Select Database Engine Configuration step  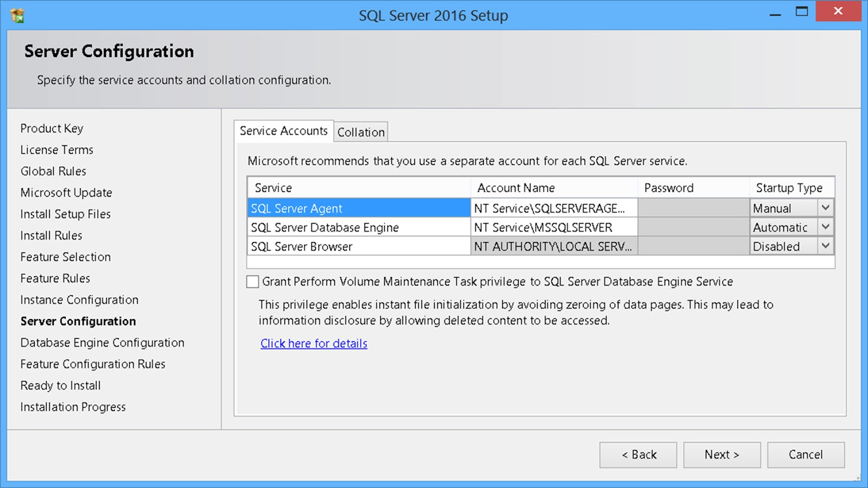[x=102, y=343]
